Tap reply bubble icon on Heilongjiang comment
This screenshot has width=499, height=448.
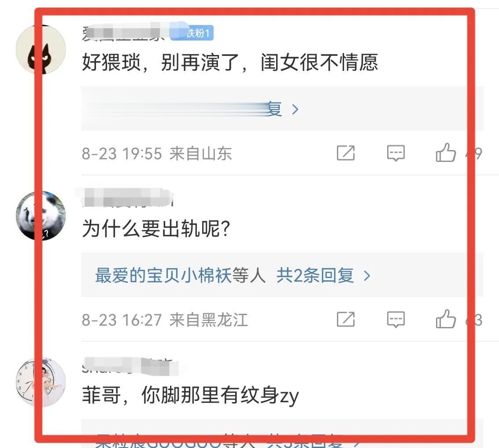396,319
